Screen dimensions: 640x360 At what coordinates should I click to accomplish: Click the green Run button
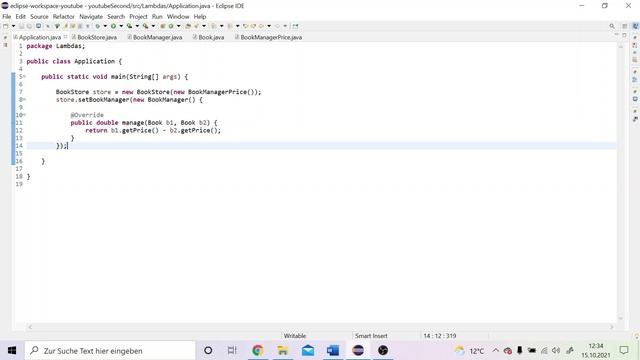pyautogui.click(x=113, y=26)
